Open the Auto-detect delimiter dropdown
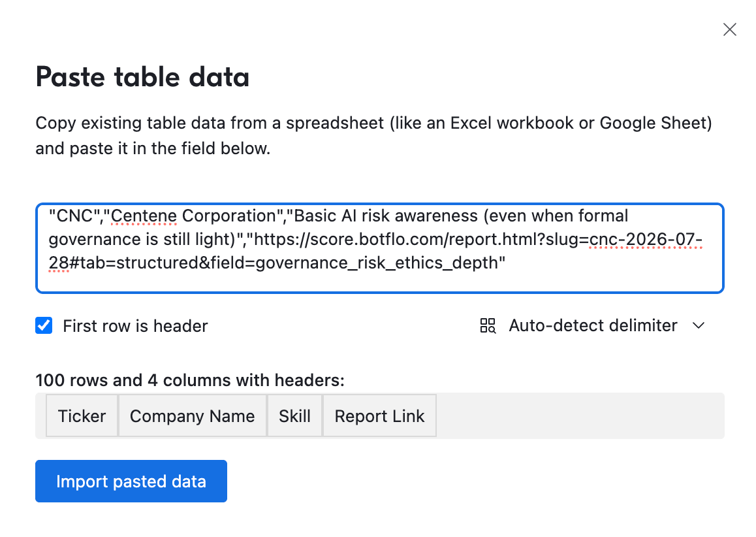The width and height of the screenshot is (756, 537). pos(593,326)
